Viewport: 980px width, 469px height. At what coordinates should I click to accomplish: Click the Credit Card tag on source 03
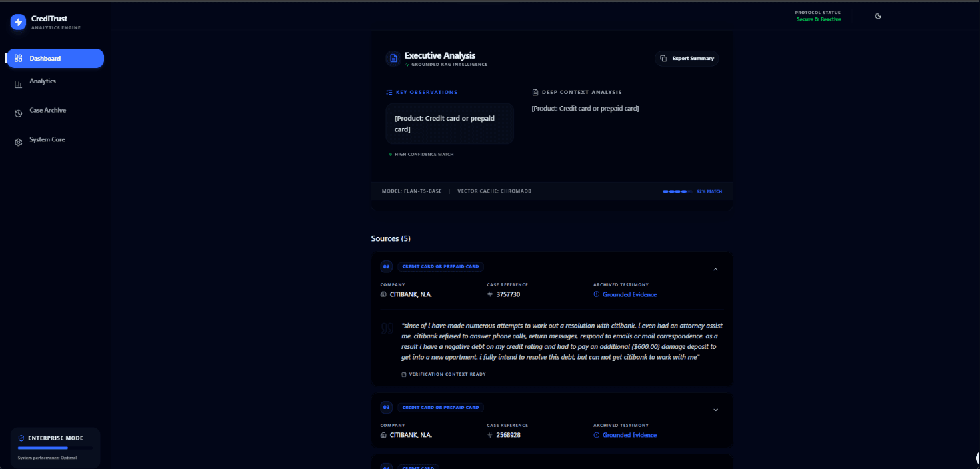(441, 407)
